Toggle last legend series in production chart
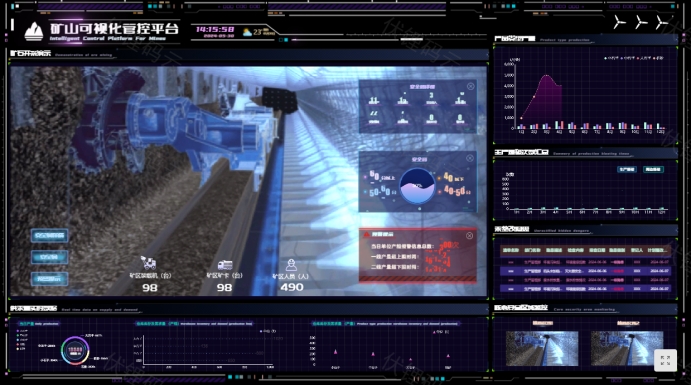Viewport: 692px width, 385px height. (x=658, y=58)
